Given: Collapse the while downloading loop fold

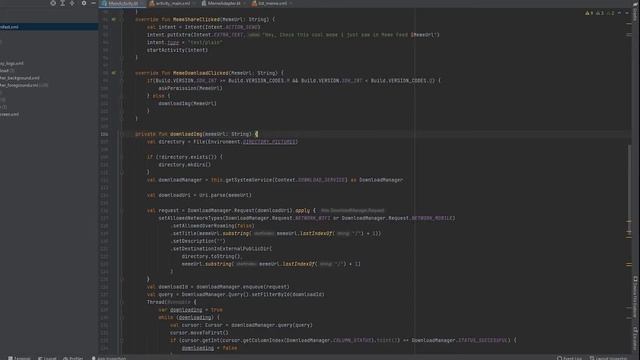Looking at the screenshot, I should pyautogui.click(x=122, y=317).
